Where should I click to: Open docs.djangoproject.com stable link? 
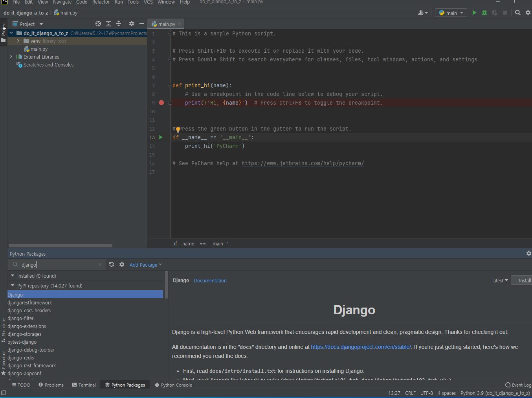click(x=361, y=347)
